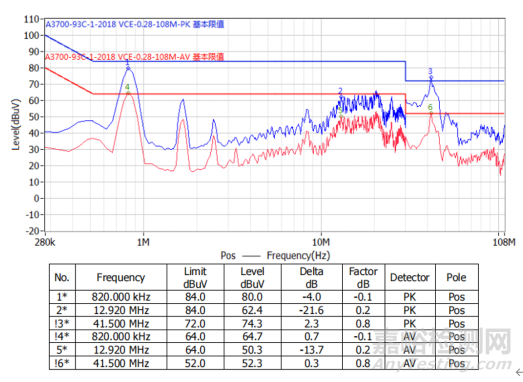Click the 62.4 level value
Image resolution: width=523 pixels, height=382 pixels.
point(252,310)
